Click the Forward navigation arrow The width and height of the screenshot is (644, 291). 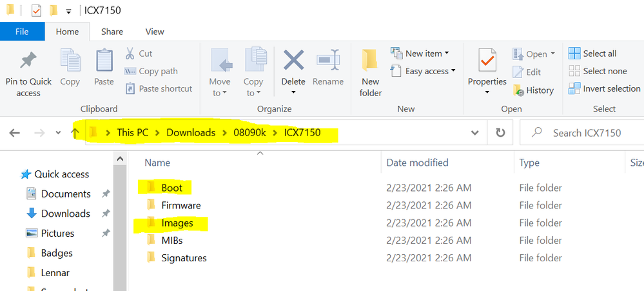[39, 133]
